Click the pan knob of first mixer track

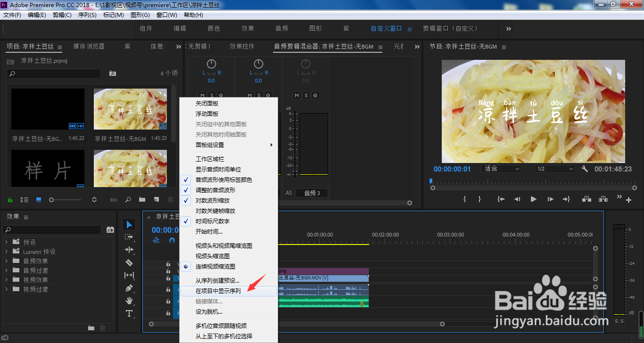[211, 64]
